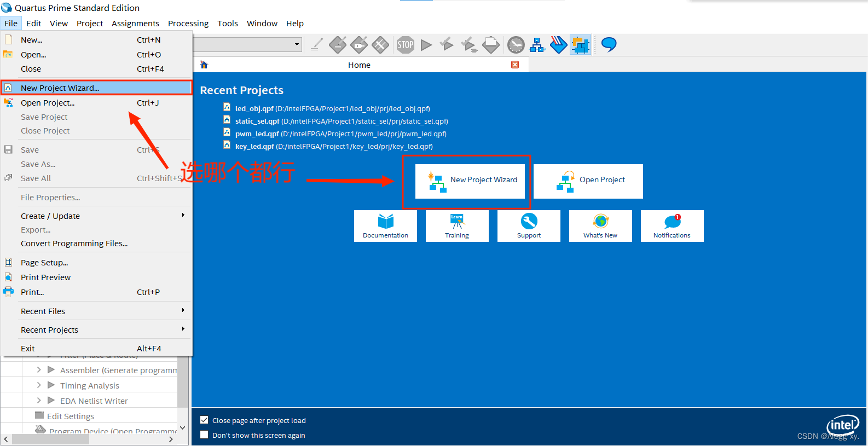Click the blue speech bubble support icon
Screen dimensions: 868x446
point(609,44)
